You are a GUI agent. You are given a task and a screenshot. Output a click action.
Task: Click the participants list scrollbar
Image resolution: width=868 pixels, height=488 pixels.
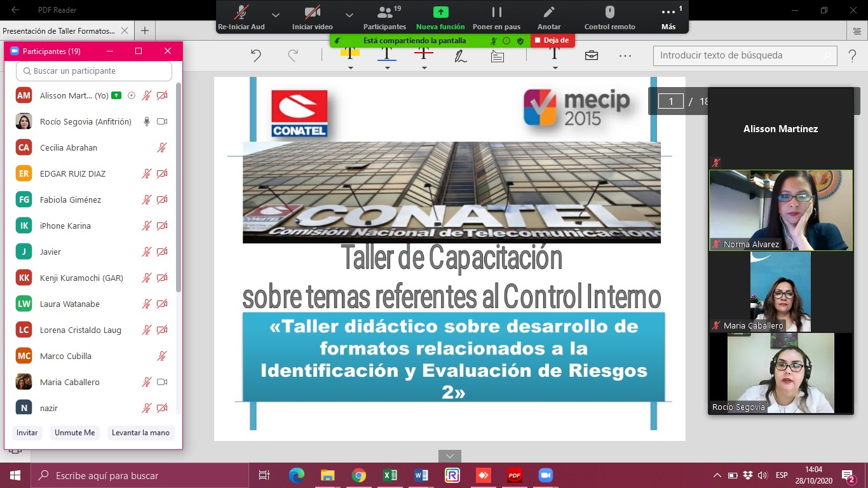(178, 187)
